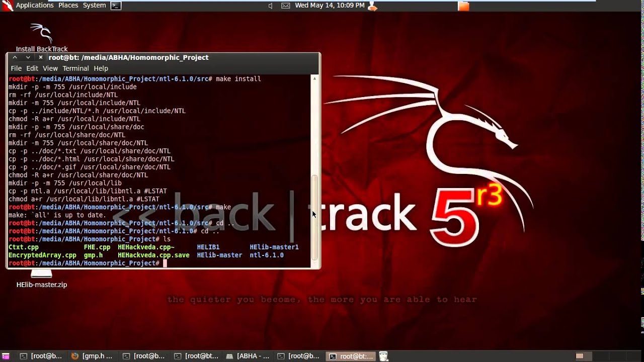Open the System menu
The image size is (644, 362).
[94, 6]
